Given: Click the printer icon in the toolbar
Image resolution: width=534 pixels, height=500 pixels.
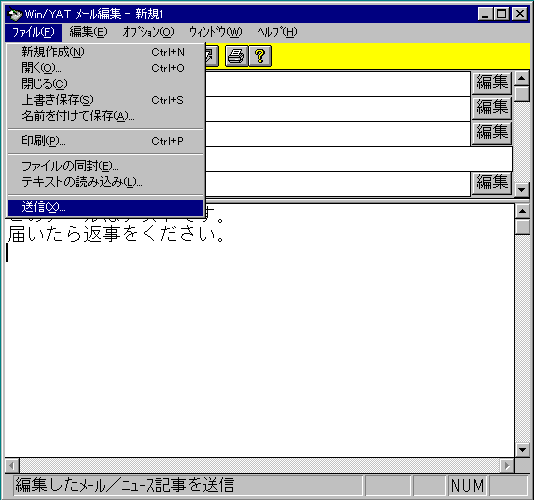Looking at the screenshot, I should (x=236, y=56).
